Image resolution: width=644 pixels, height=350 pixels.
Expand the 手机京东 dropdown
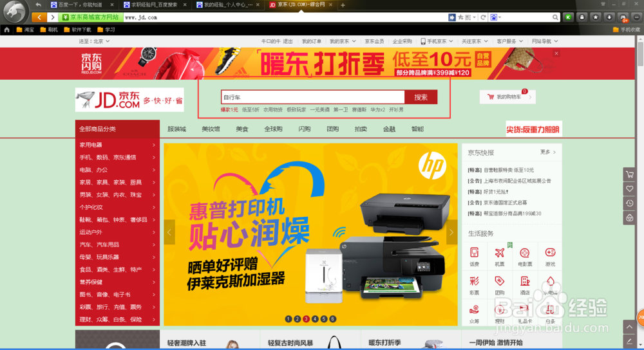[437, 41]
